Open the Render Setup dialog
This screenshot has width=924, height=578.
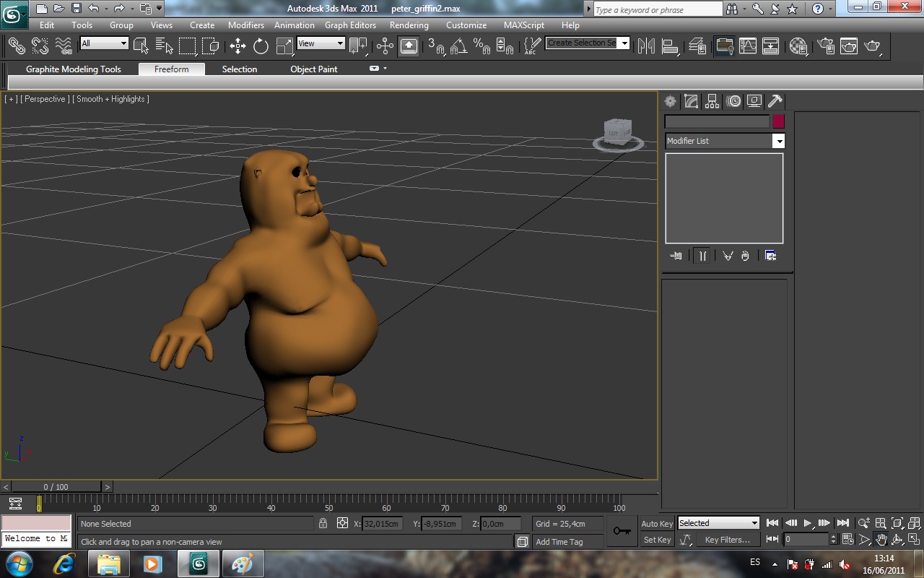pyautogui.click(x=826, y=46)
